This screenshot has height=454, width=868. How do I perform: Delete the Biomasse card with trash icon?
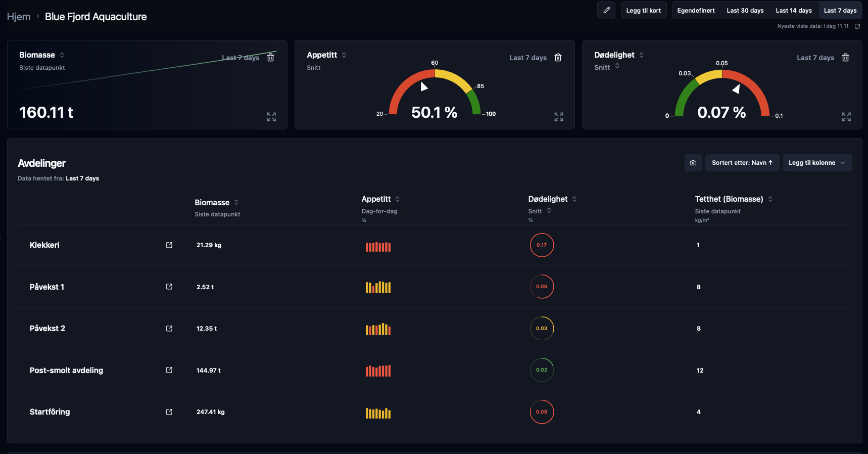(271, 58)
